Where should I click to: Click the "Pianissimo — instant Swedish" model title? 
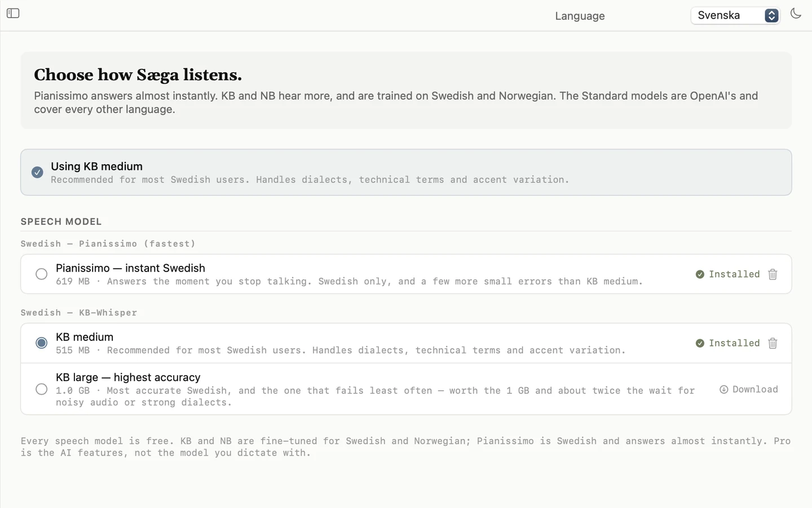click(x=130, y=268)
